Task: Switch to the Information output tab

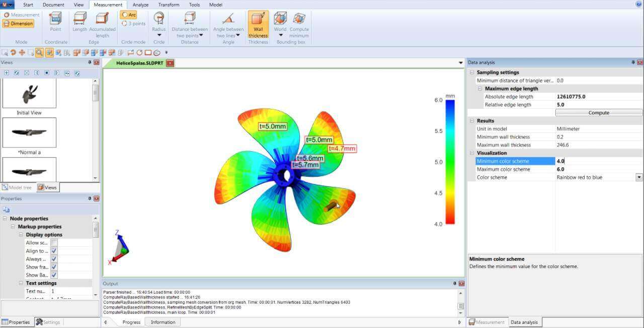Action: [x=163, y=322]
